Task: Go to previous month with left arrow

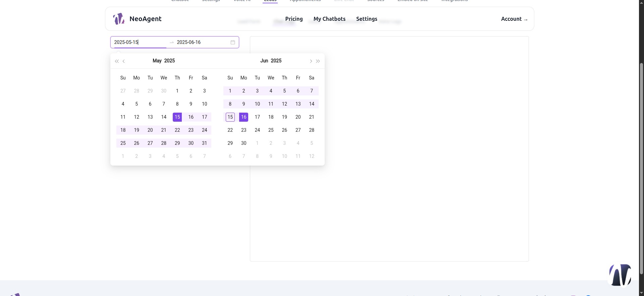Action: click(124, 61)
